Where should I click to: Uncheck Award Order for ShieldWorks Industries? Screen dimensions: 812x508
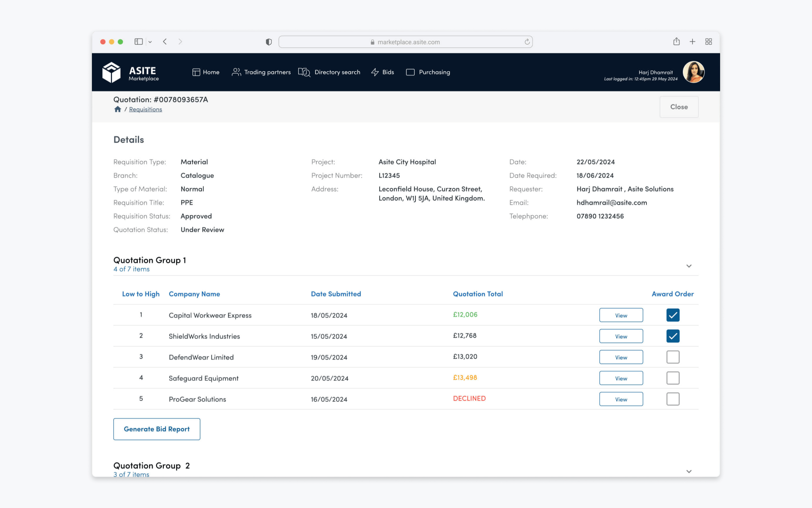point(673,336)
